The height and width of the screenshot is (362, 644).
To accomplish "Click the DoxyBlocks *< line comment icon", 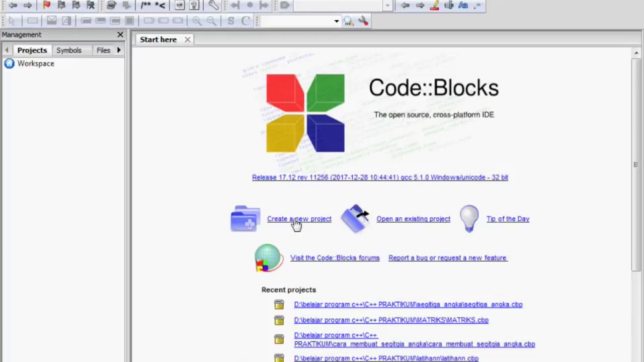I will pos(160,5).
